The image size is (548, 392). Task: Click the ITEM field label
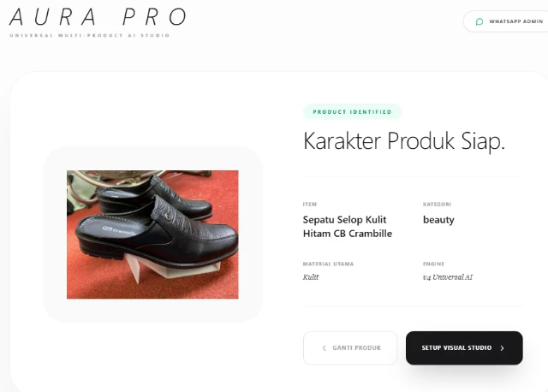(310, 205)
